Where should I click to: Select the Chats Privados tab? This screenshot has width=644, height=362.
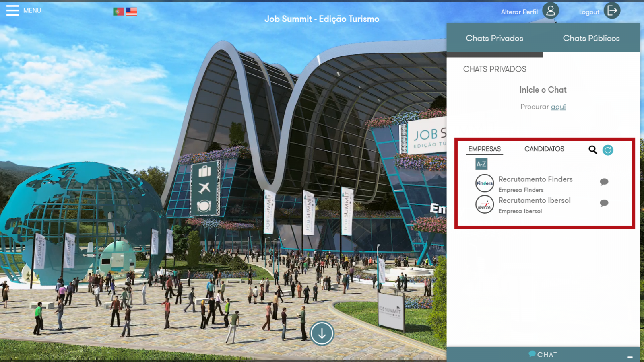pos(494,38)
